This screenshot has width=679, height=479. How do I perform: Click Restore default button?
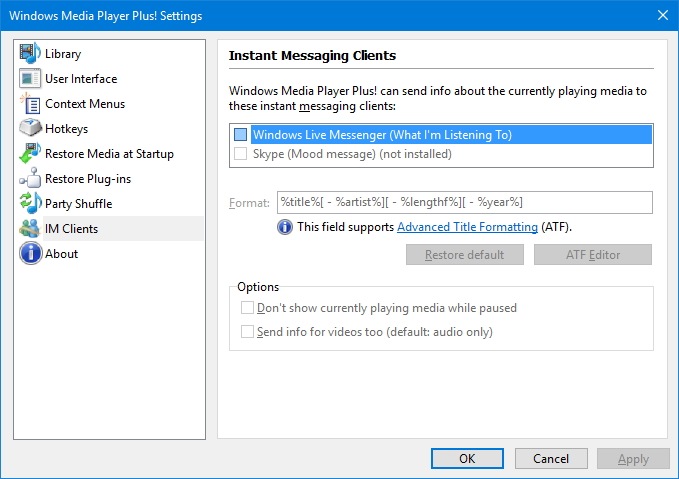pos(465,255)
